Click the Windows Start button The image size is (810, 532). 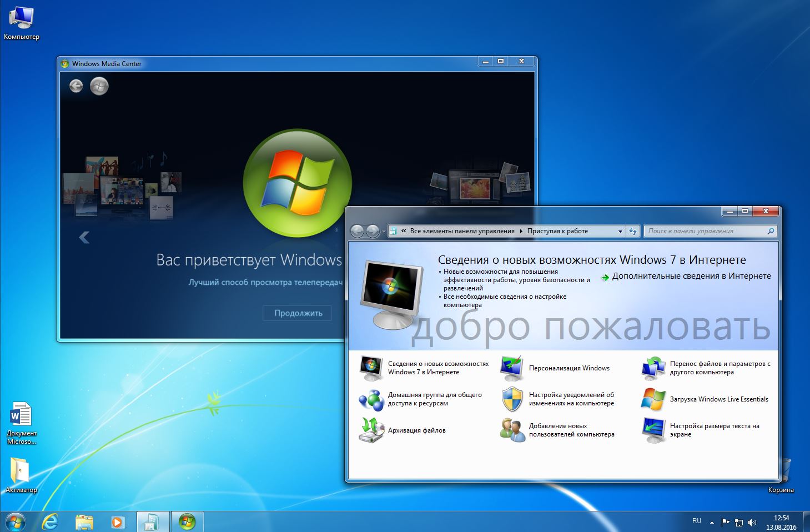[x=15, y=522]
